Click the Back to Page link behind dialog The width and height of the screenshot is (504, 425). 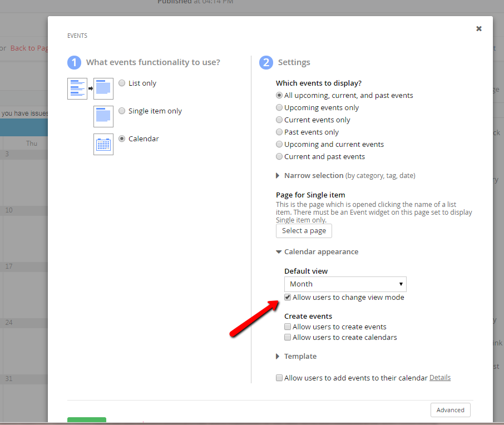29,48
